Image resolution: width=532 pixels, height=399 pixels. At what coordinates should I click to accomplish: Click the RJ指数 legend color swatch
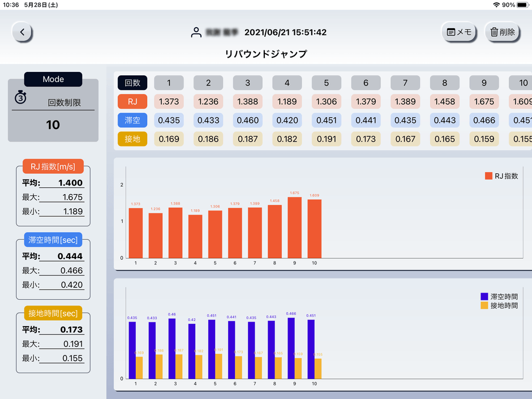(x=488, y=176)
